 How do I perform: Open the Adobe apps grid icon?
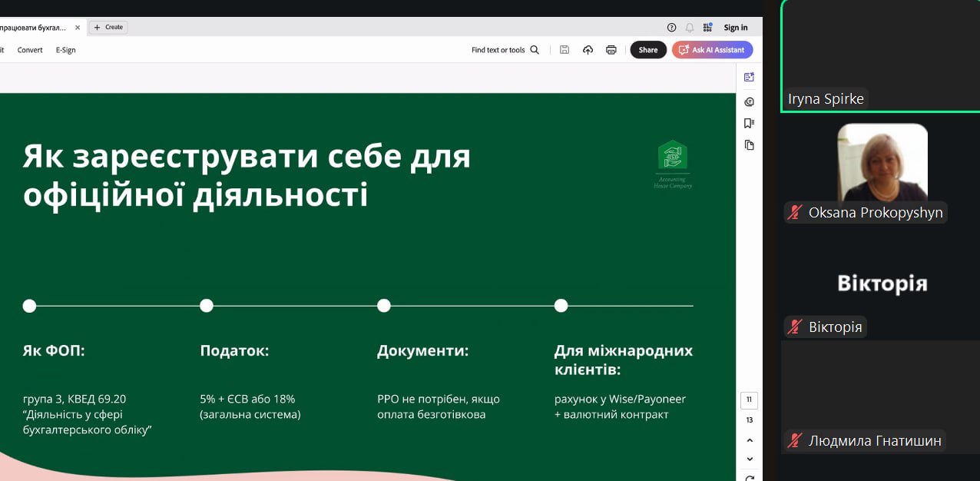pyautogui.click(x=707, y=28)
